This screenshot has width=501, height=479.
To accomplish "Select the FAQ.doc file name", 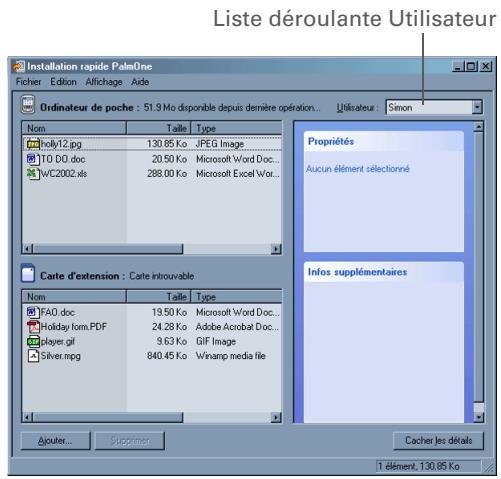I will coord(58,312).
